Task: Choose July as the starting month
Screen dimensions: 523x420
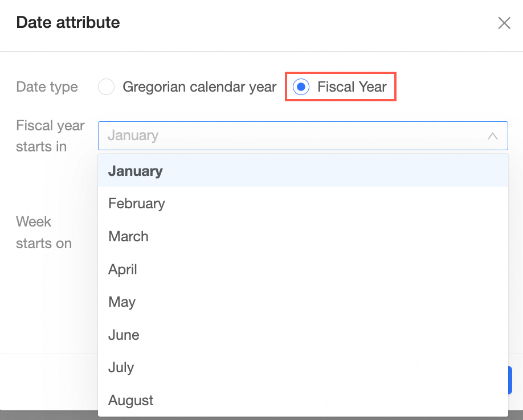Action: point(121,368)
